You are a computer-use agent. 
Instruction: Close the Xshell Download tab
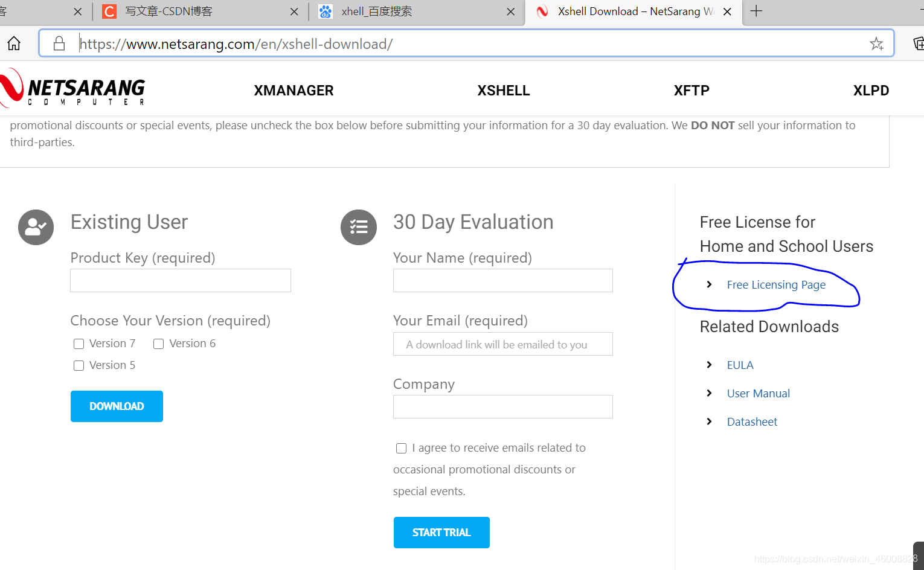click(727, 11)
